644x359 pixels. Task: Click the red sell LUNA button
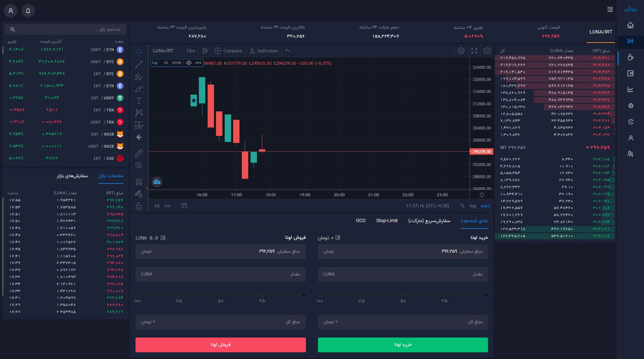(220, 345)
